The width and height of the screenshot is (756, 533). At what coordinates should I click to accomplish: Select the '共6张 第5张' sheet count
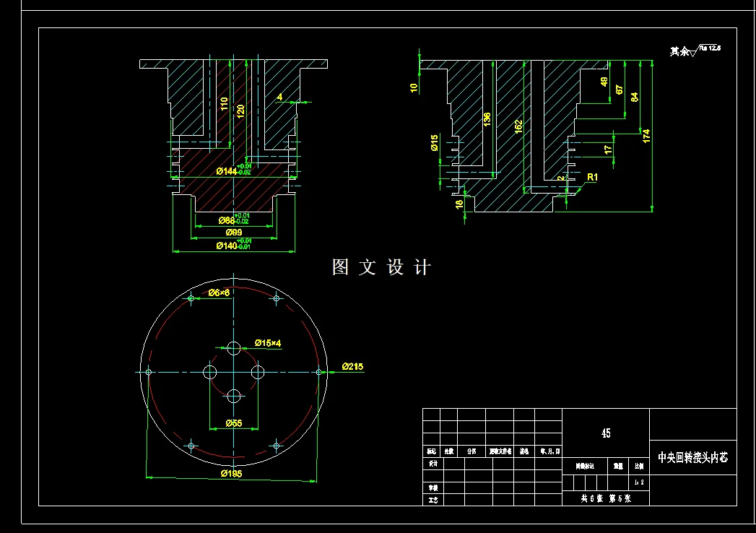tap(606, 498)
